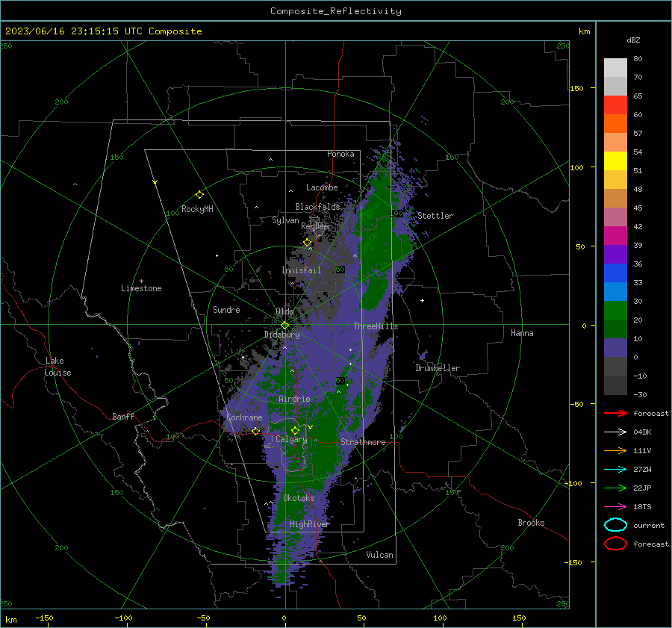
Task: Click the km label at bottom left
Action: click(x=10, y=620)
